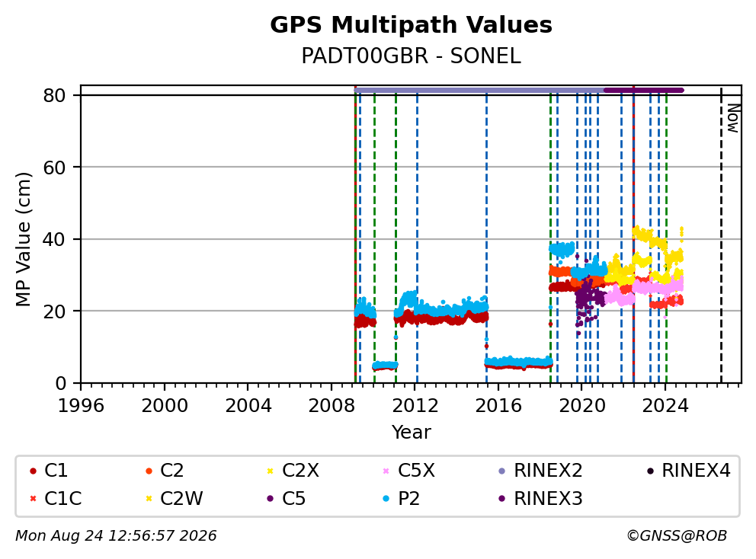
Task: Click the C2X legend entry
Action: [293, 471]
